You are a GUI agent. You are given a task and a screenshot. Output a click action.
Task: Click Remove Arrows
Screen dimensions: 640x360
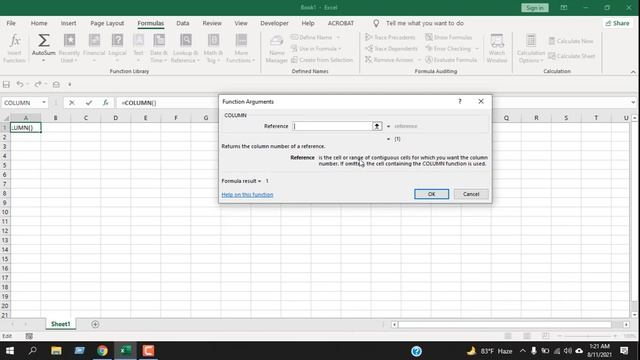click(x=389, y=60)
